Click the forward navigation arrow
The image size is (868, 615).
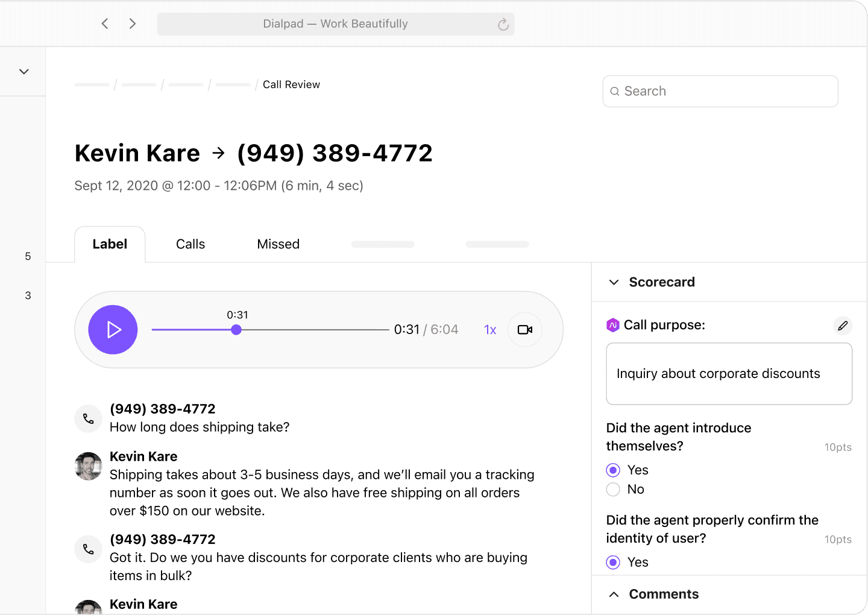[x=132, y=24]
